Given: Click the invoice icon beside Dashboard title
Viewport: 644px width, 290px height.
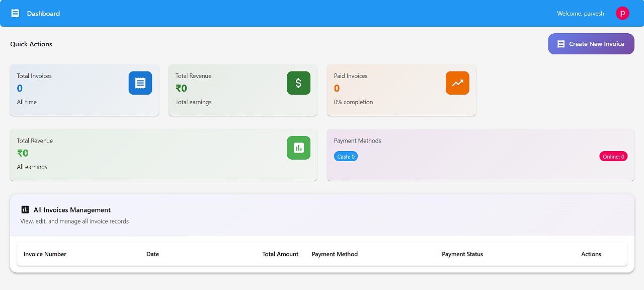Looking at the screenshot, I should tap(15, 14).
